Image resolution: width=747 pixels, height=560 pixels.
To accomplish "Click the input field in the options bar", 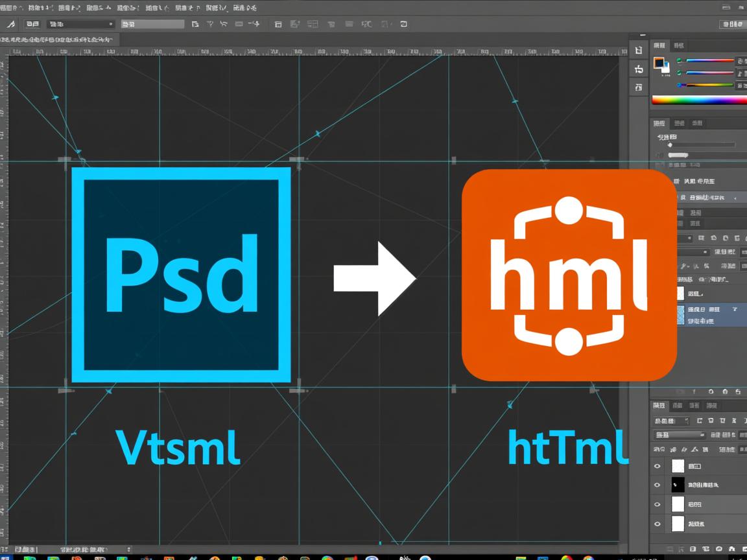I will point(153,24).
